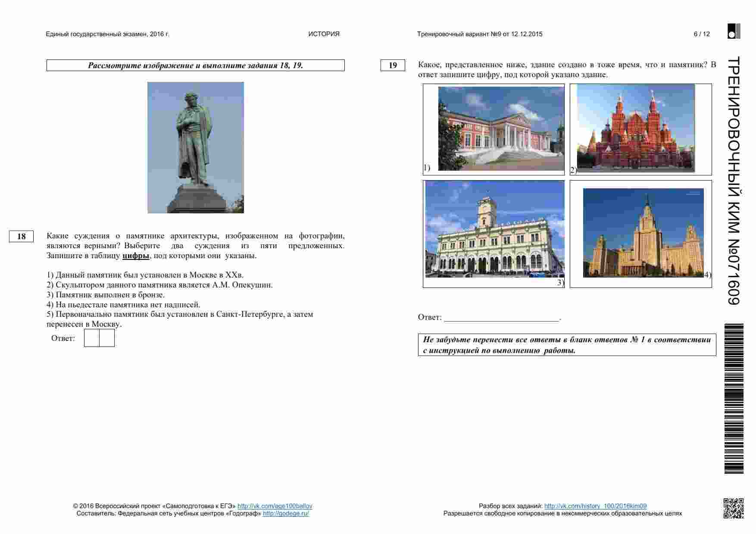Open the vk.com/ege100ballov link
This screenshot has height=534, width=756.
click(x=275, y=506)
